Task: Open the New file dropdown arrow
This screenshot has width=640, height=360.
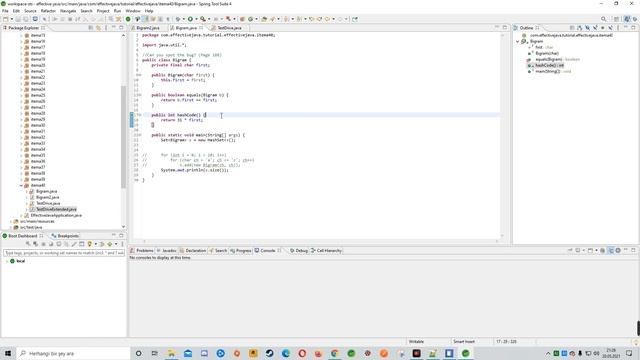Action: pyautogui.click(x=11, y=19)
